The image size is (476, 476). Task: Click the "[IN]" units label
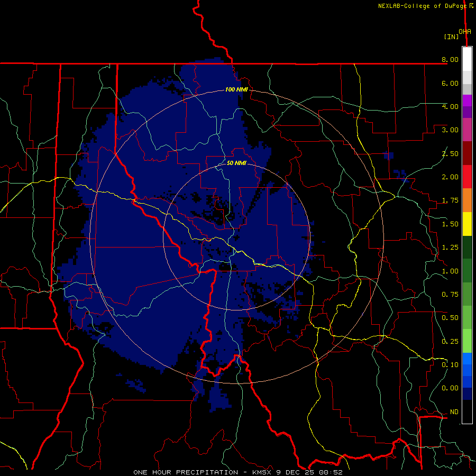(x=452, y=36)
